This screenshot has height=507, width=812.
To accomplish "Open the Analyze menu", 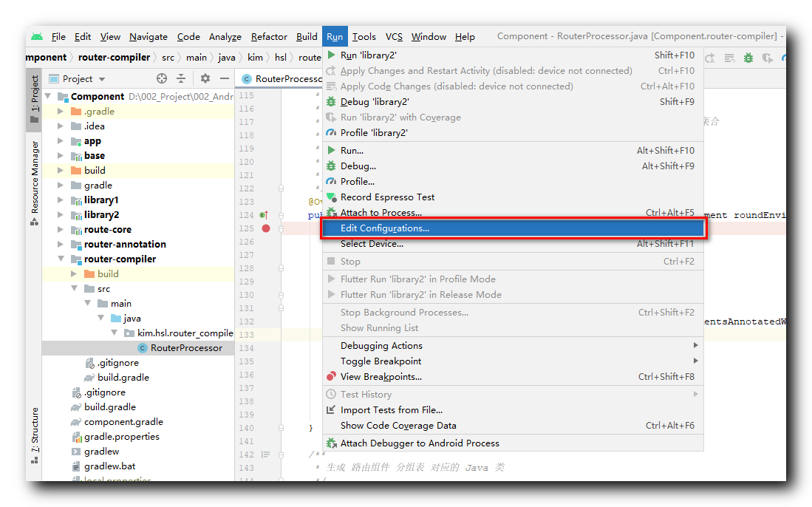I will click(x=225, y=37).
